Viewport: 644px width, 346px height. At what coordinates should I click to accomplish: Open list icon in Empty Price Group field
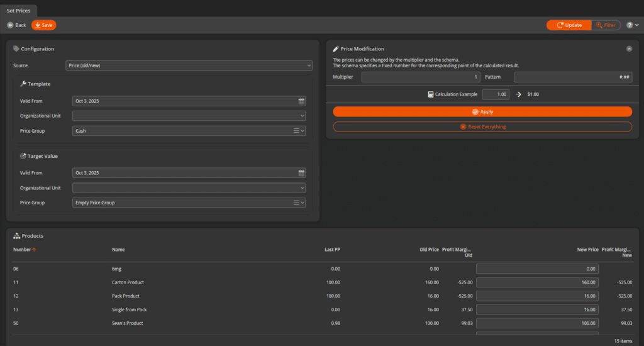[296, 203]
